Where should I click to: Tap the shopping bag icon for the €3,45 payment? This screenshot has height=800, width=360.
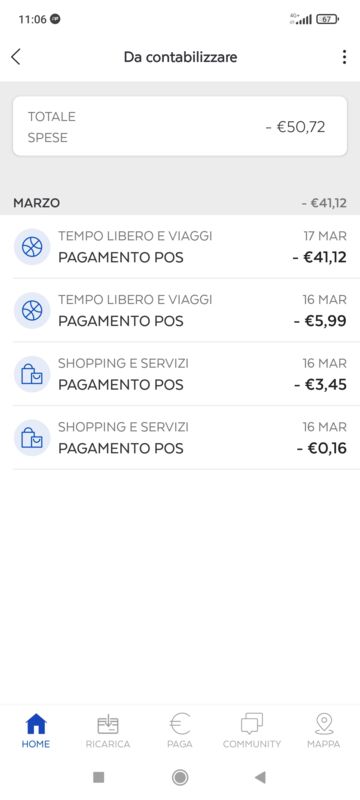click(x=32, y=374)
